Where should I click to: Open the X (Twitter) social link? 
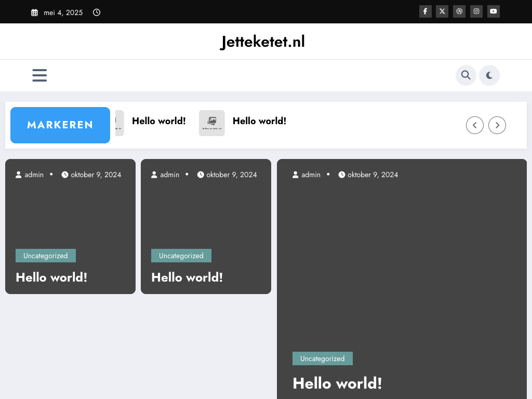(442, 11)
